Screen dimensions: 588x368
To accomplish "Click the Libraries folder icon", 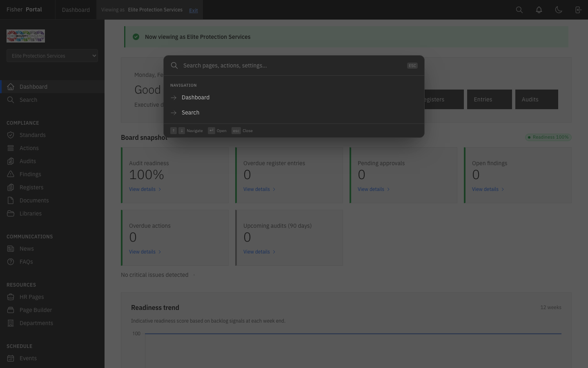I will coord(11,213).
